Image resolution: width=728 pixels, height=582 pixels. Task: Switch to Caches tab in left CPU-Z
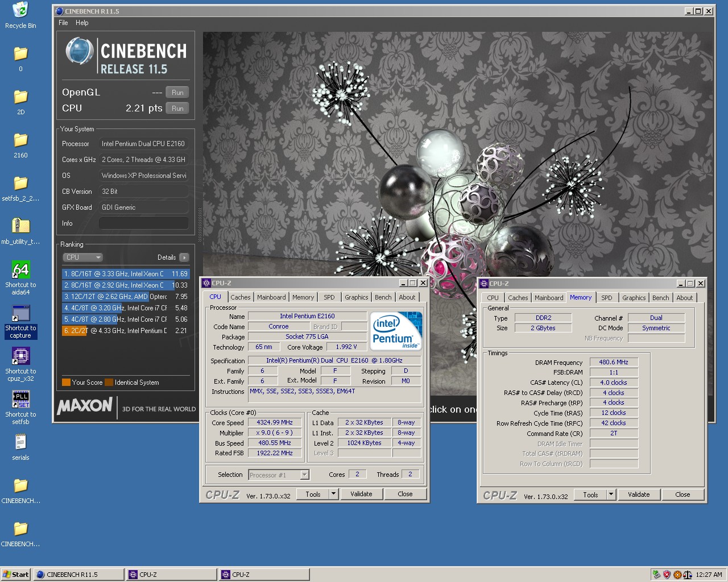241,297
